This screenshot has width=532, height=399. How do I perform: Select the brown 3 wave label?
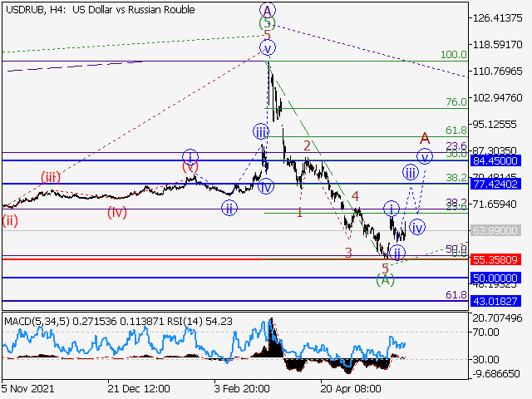tap(348, 253)
